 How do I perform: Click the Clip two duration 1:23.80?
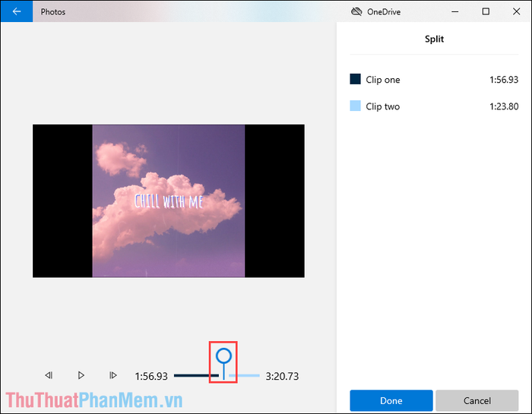click(x=504, y=106)
